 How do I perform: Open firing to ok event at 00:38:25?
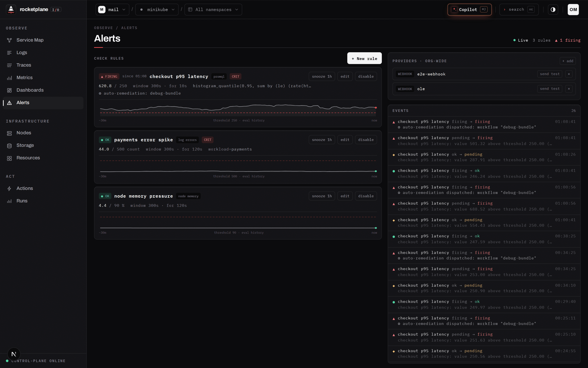(484, 239)
